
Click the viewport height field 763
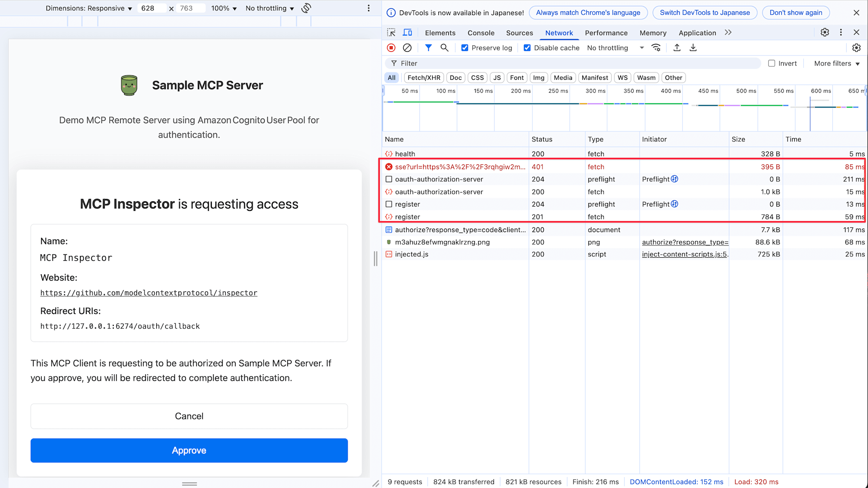click(x=191, y=8)
